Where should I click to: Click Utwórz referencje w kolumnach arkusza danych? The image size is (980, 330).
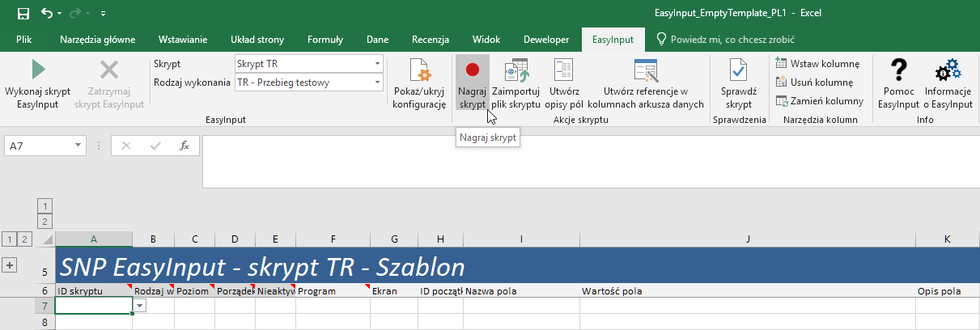[645, 83]
